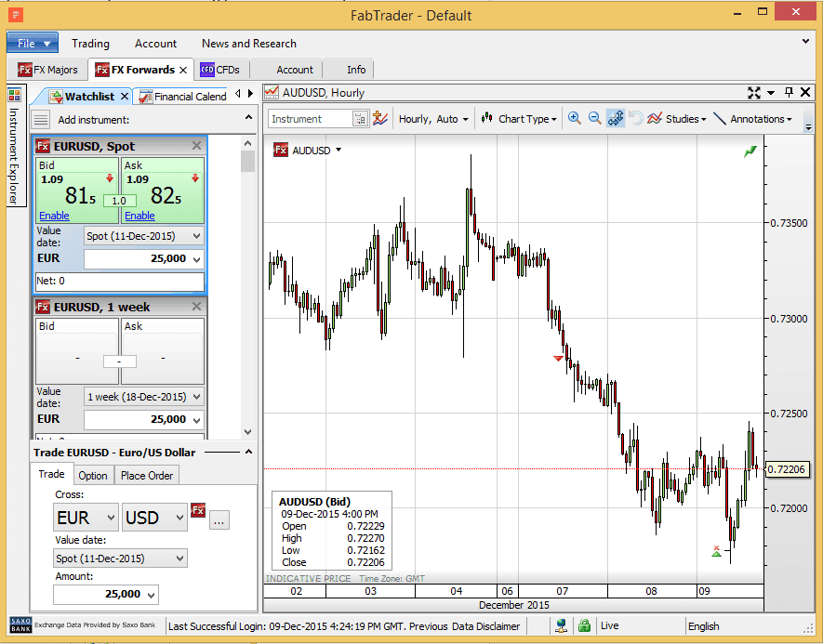The height and width of the screenshot is (644, 823).
Task: Switch to the Place Order tab
Action: click(x=147, y=476)
